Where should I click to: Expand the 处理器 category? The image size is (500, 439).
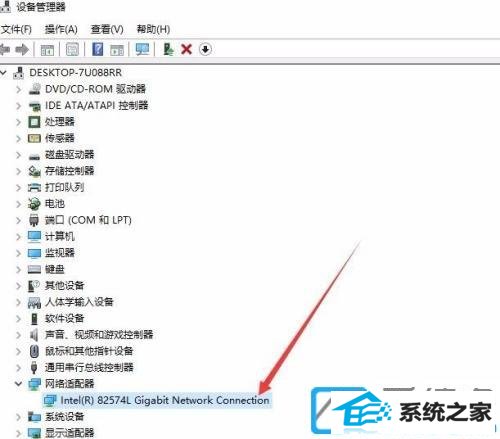[x=19, y=122]
